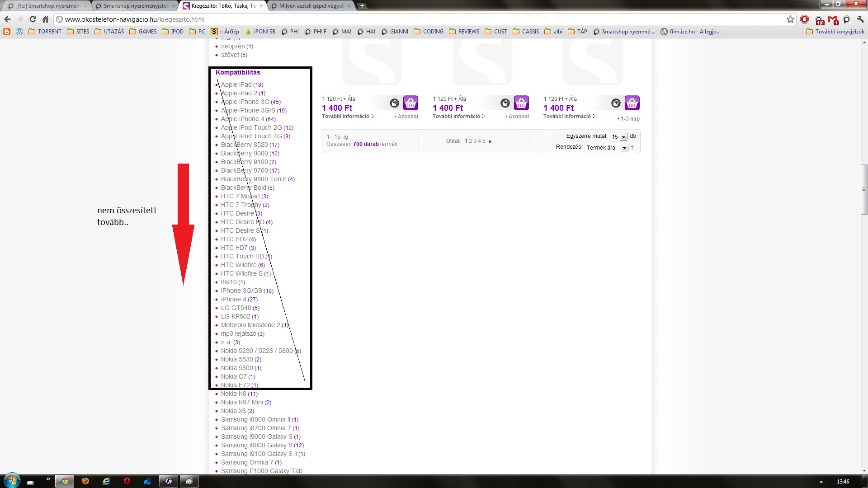Toggle the sort direction arrow next to Rendezés
Screen dimensions: 868x488
point(632,148)
